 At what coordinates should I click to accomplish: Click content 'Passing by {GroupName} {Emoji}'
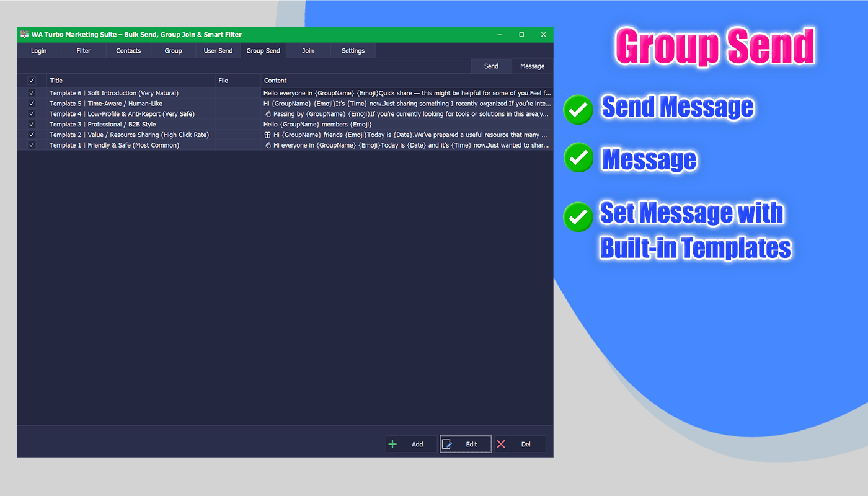(407, 114)
